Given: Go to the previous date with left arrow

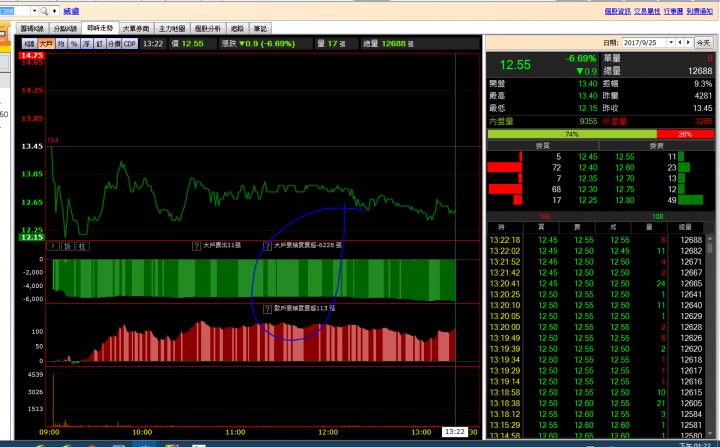Looking at the screenshot, I should [x=680, y=42].
